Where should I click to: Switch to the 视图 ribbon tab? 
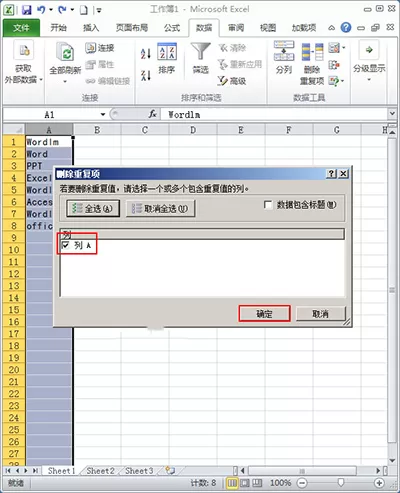pyautogui.click(x=268, y=28)
